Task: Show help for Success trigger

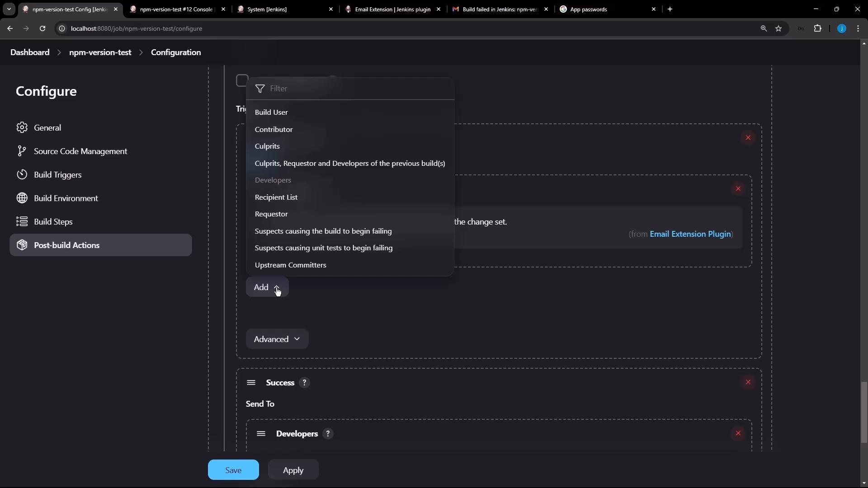Action: point(304,383)
